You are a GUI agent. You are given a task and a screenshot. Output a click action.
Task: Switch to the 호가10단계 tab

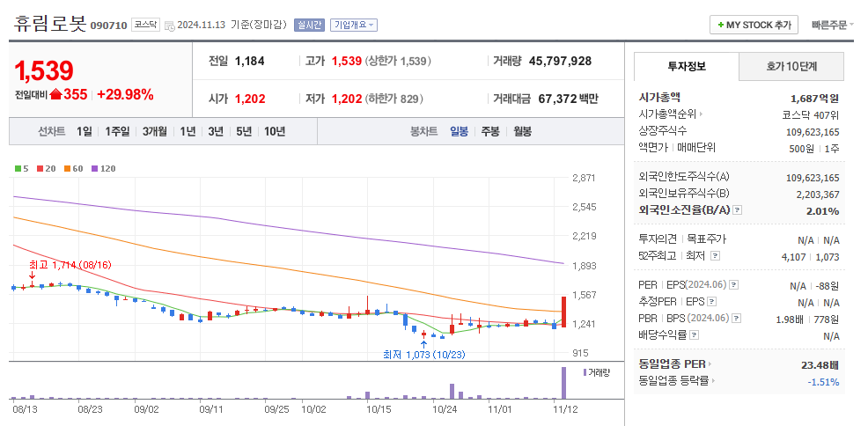(791, 67)
